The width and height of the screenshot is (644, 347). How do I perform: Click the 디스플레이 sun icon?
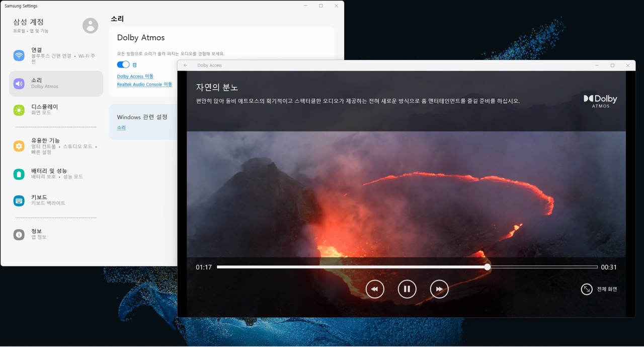click(19, 110)
